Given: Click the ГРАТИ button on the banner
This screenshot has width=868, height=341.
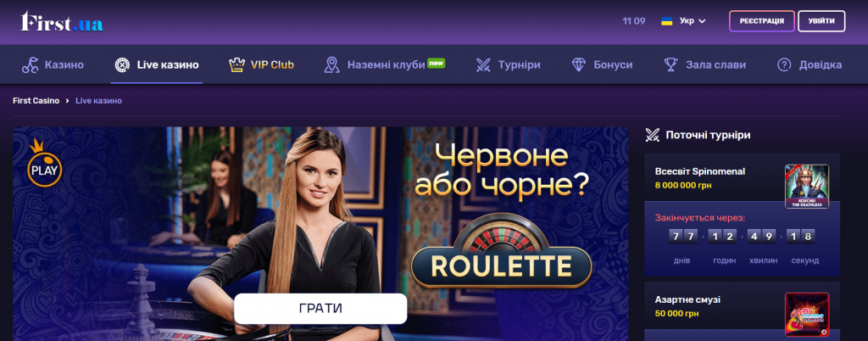Looking at the screenshot, I should 320,308.
